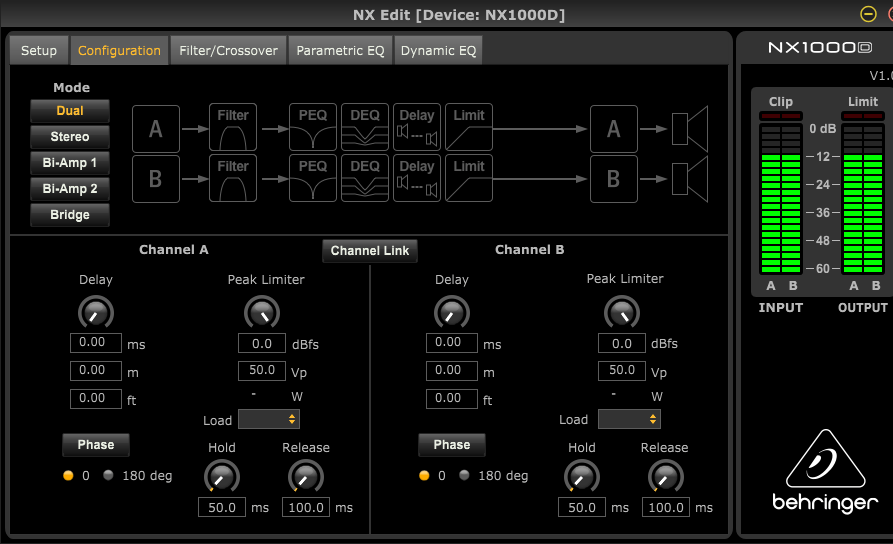The height and width of the screenshot is (544, 893).
Task: Set Channel B phase to 180 degrees
Action: coord(464,475)
